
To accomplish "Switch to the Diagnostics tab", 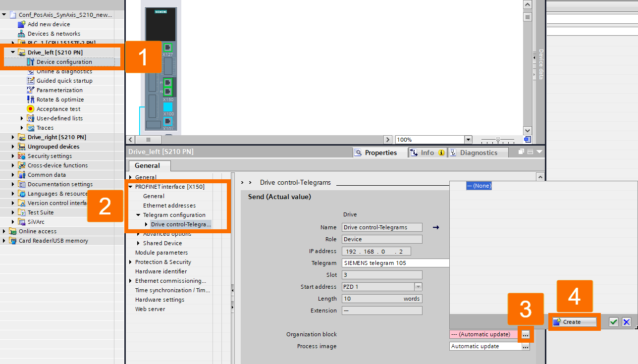I will pos(478,153).
